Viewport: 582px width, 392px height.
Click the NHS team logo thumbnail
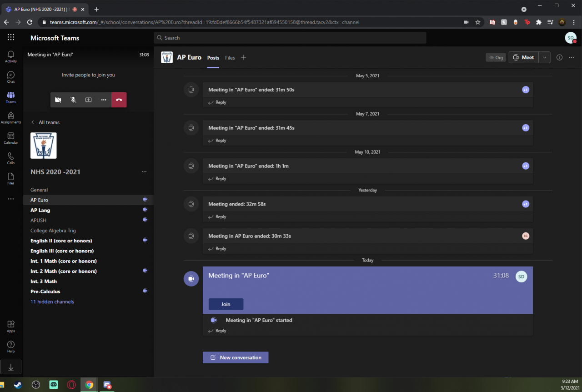pos(44,146)
